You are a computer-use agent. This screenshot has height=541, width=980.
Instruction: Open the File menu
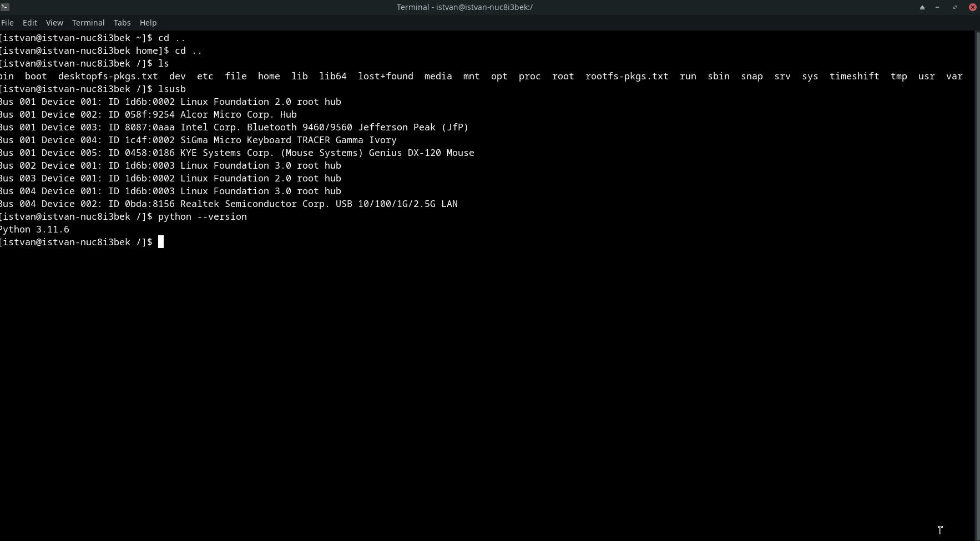7,23
